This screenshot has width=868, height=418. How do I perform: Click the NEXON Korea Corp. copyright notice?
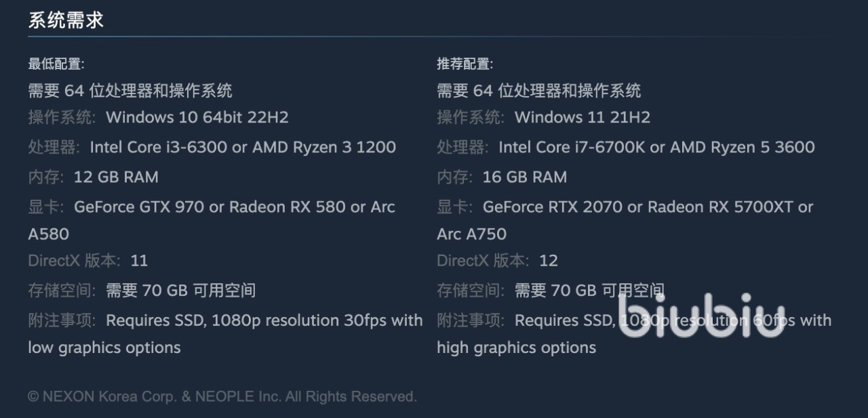[x=222, y=396]
